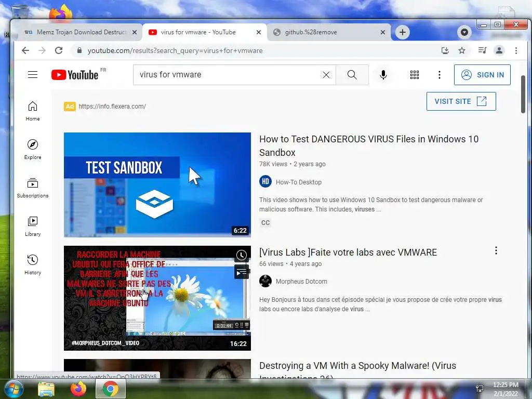Click the CC badge under the Sandbox video
Screen dimensions: 532x399
pyautogui.click(x=265, y=222)
